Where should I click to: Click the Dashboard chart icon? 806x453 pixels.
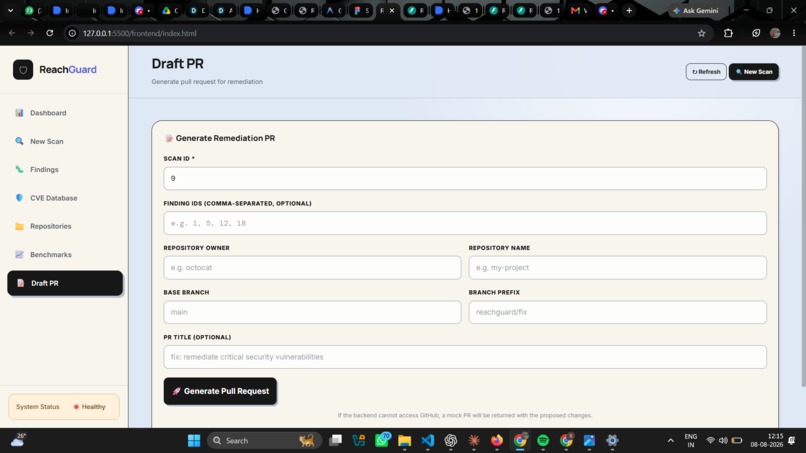tap(20, 113)
